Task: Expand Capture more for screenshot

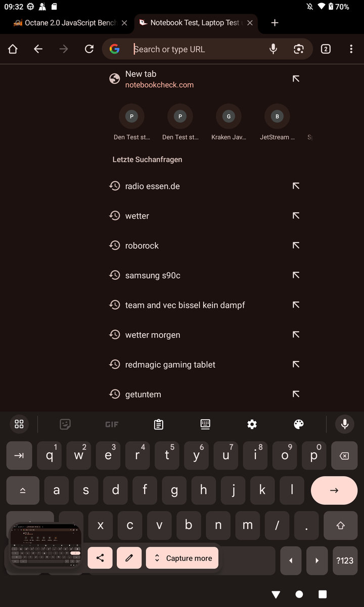Action: (183, 558)
